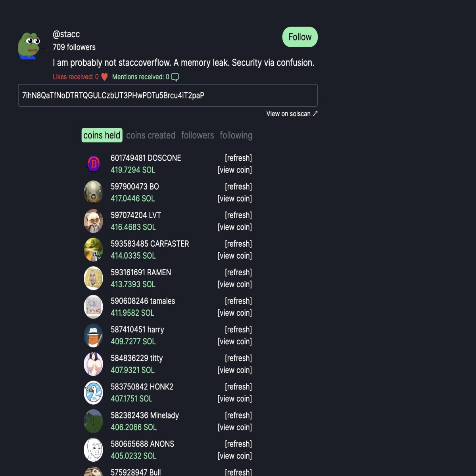The width and height of the screenshot is (476, 476).
Task: Refresh the BO coin balance
Action: [x=238, y=186]
